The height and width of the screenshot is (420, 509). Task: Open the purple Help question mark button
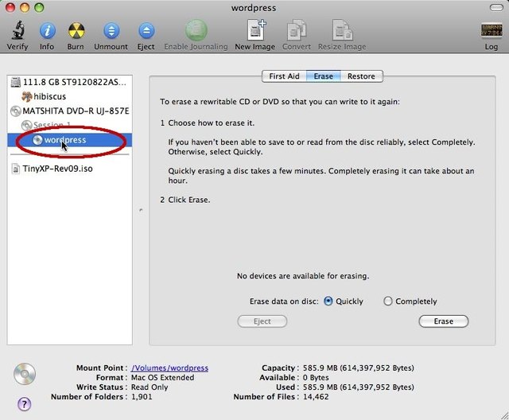(x=25, y=404)
